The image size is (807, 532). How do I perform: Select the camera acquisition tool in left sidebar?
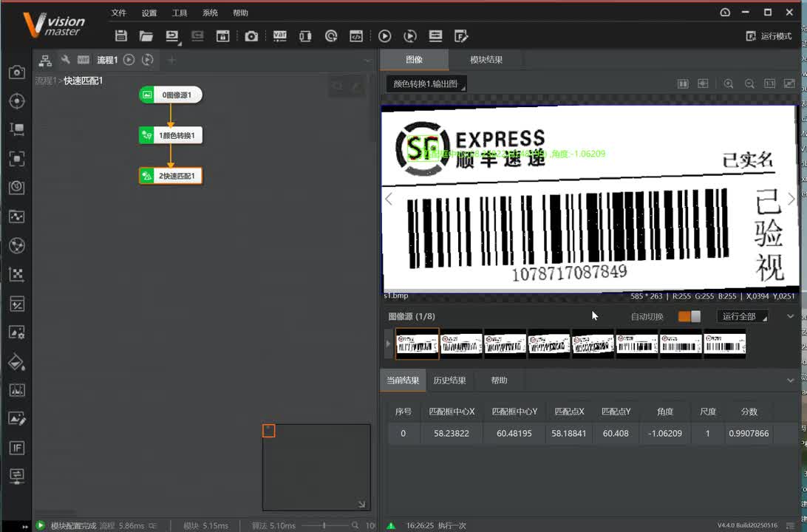[x=16, y=72]
